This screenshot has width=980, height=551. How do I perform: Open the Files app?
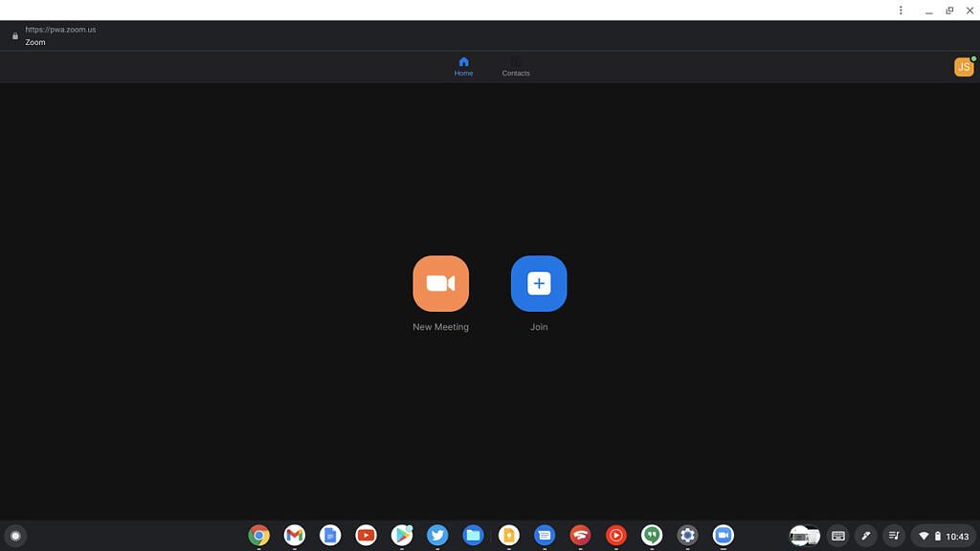473,536
